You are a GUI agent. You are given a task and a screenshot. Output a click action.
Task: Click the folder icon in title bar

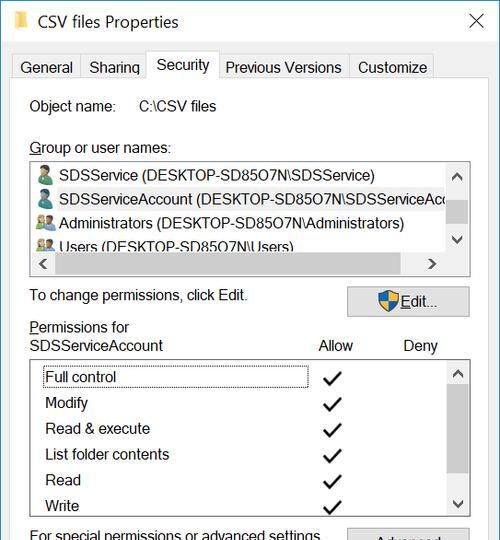click(x=21, y=21)
